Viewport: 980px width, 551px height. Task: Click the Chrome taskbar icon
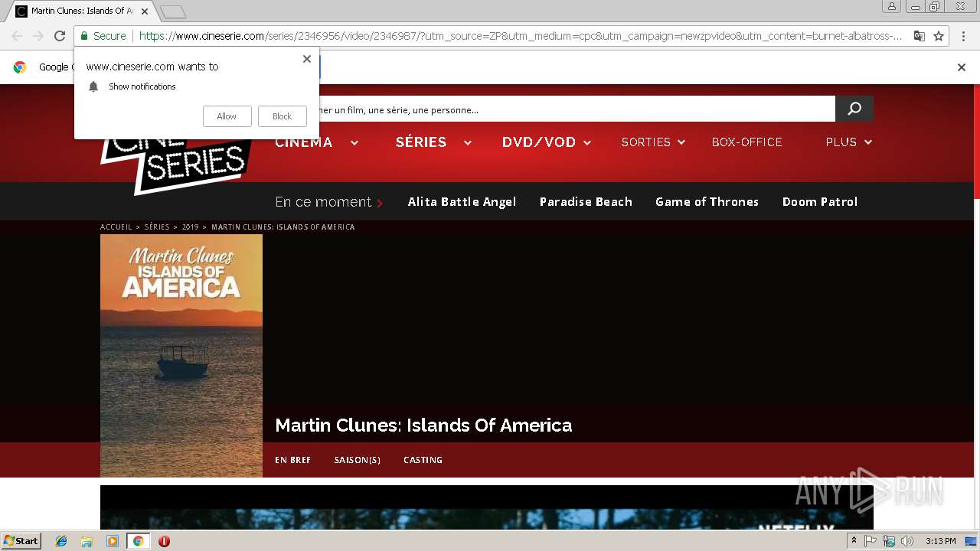(138, 541)
